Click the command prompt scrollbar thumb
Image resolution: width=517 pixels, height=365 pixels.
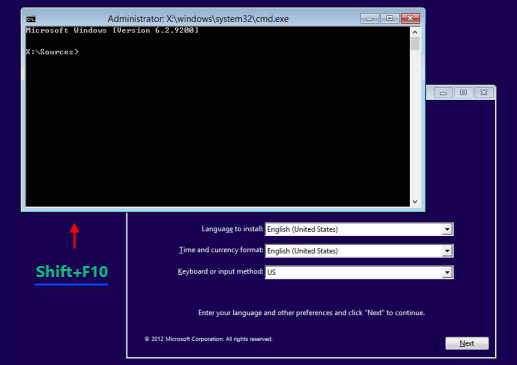[415, 44]
